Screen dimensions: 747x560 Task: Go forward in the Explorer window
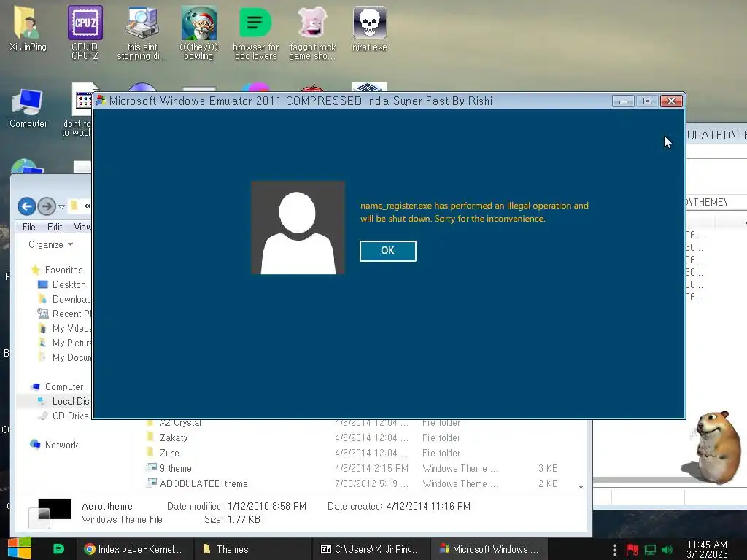(x=47, y=206)
